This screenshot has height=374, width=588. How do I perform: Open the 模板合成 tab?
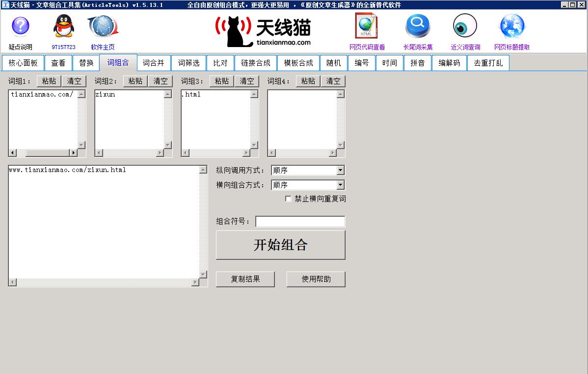click(298, 63)
